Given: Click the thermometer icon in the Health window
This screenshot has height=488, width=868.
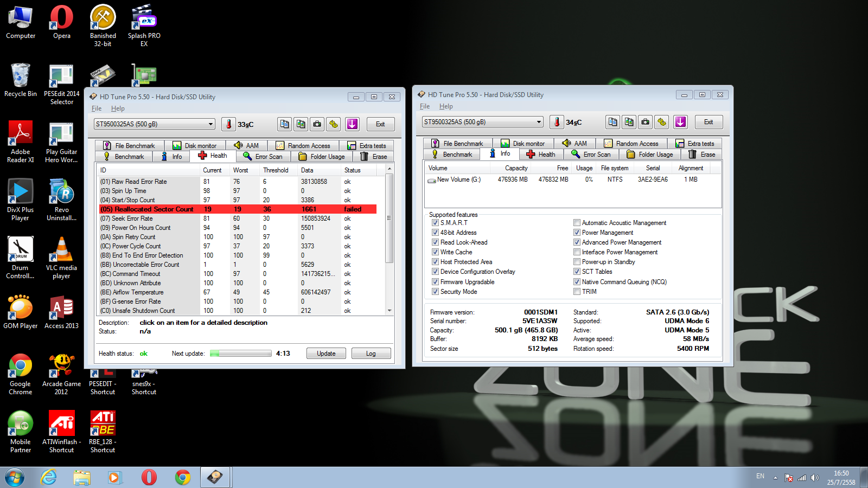Looking at the screenshot, I should [x=229, y=124].
